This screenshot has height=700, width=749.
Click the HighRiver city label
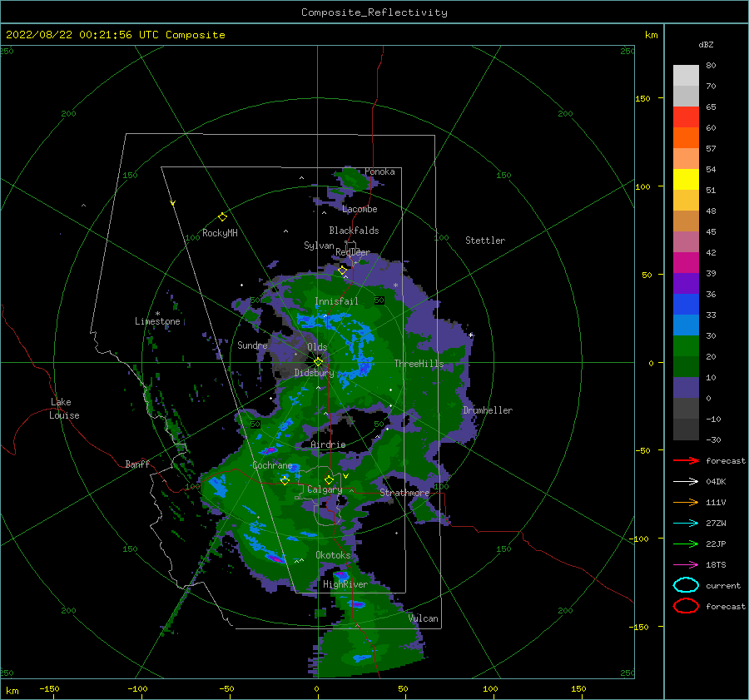345,584
